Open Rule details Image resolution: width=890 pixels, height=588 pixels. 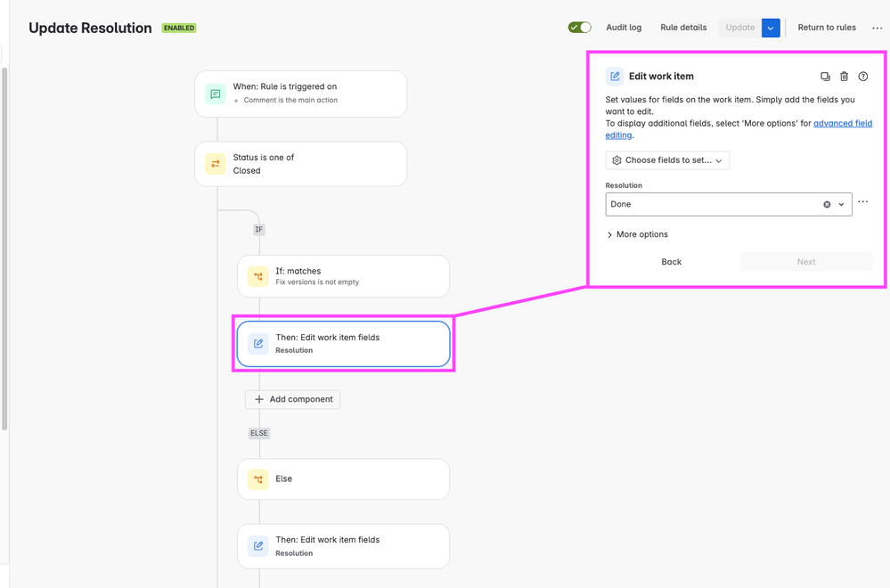(683, 28)
